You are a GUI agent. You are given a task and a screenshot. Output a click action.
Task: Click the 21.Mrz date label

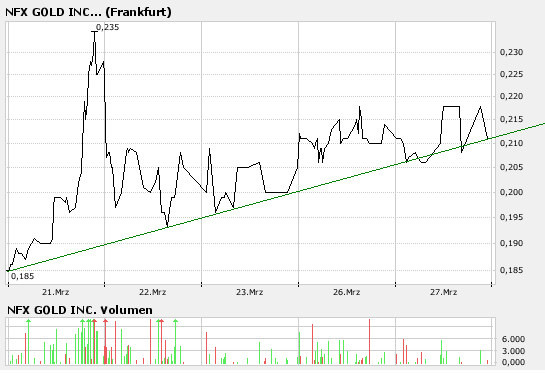pos(56,292)
